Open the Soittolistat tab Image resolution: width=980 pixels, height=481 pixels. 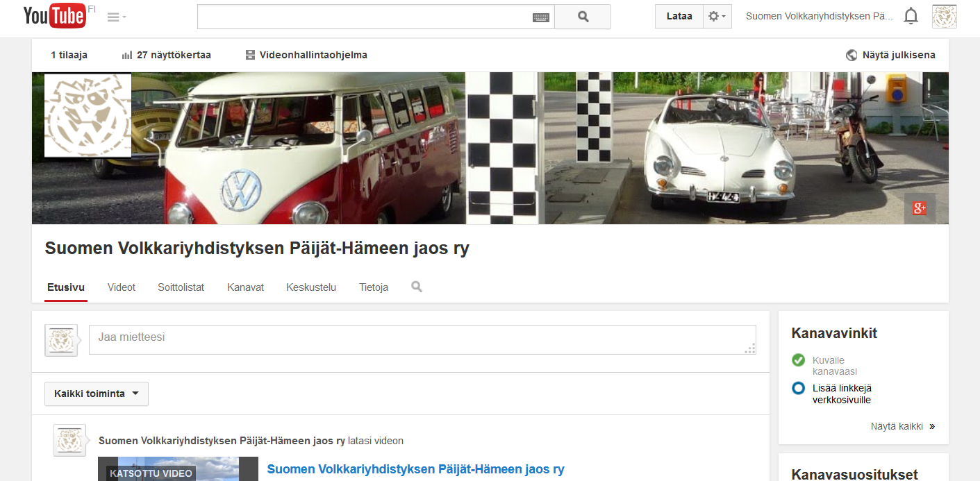[181, 287]
